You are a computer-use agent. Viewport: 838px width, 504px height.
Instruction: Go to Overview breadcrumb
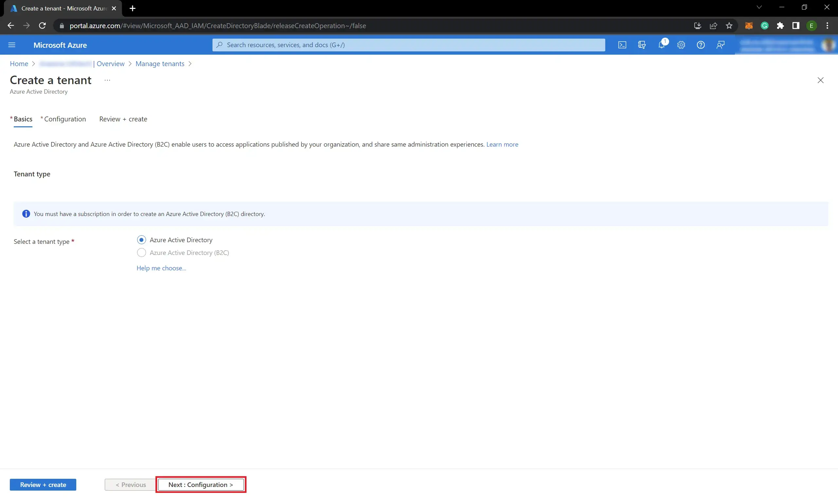(110, 64)
